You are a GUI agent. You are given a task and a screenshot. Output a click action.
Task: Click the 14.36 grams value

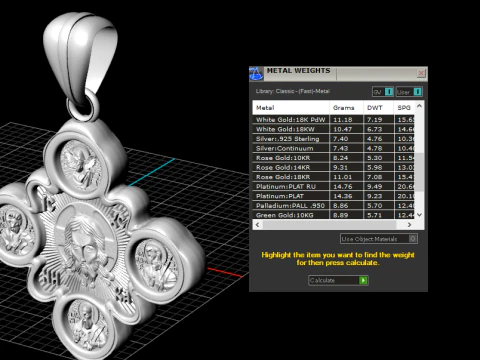pyautogui.click(x=343, y=196)
